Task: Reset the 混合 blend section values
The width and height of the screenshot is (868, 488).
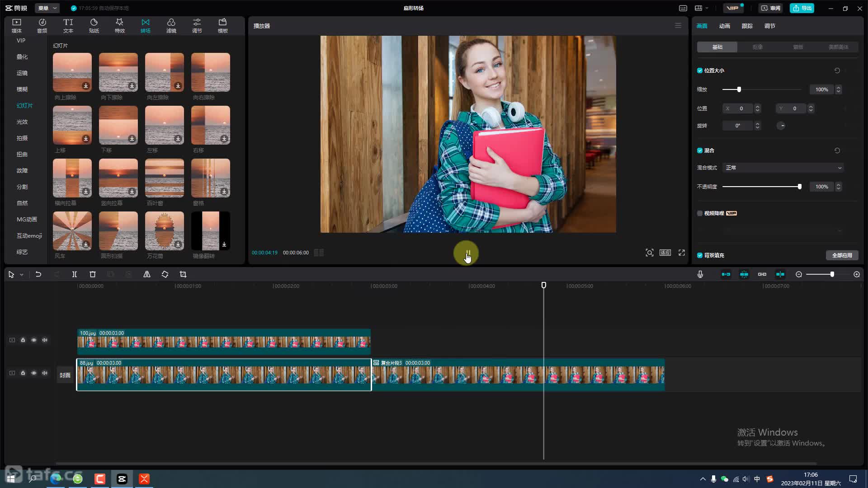Action: tap(837, 150)
